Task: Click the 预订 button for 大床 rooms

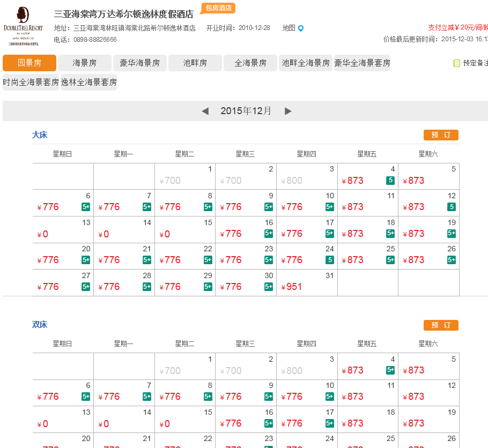Action: 441,135
